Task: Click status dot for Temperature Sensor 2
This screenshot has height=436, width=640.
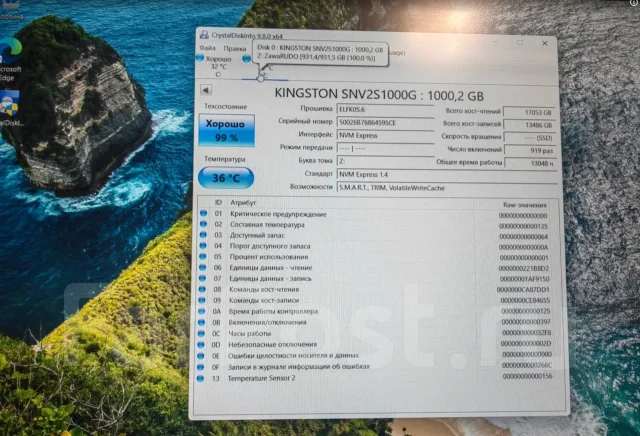Action: pos(200,378)
